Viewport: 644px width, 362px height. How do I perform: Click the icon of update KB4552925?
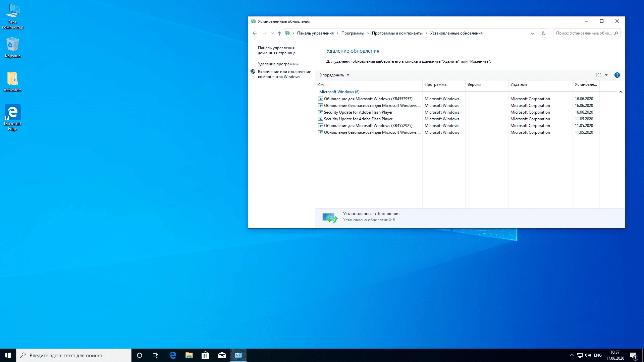(320, 126)
